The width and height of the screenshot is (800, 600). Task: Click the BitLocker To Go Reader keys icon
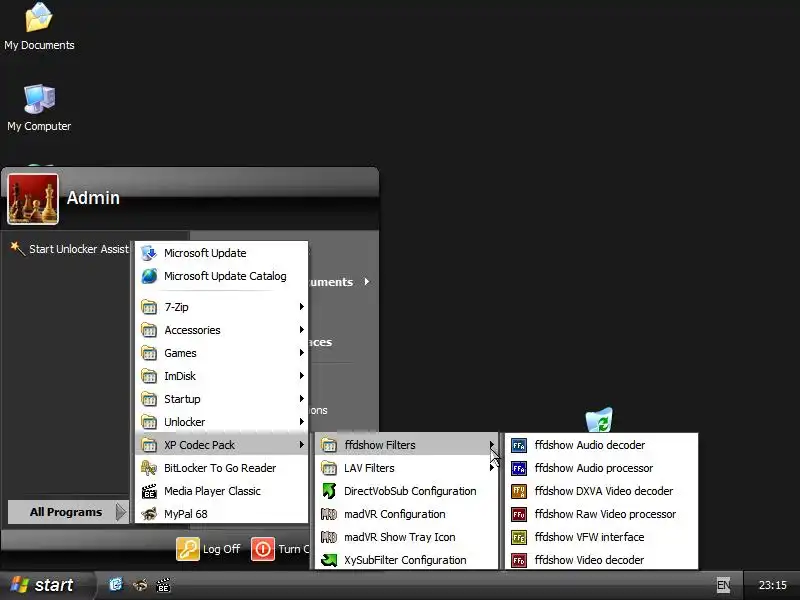(149, 468)
